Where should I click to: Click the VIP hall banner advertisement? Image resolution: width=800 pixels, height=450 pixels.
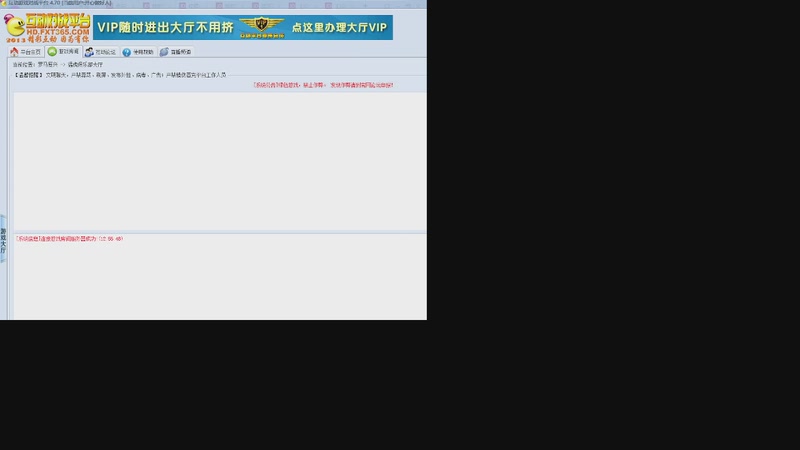click(243, 27)
